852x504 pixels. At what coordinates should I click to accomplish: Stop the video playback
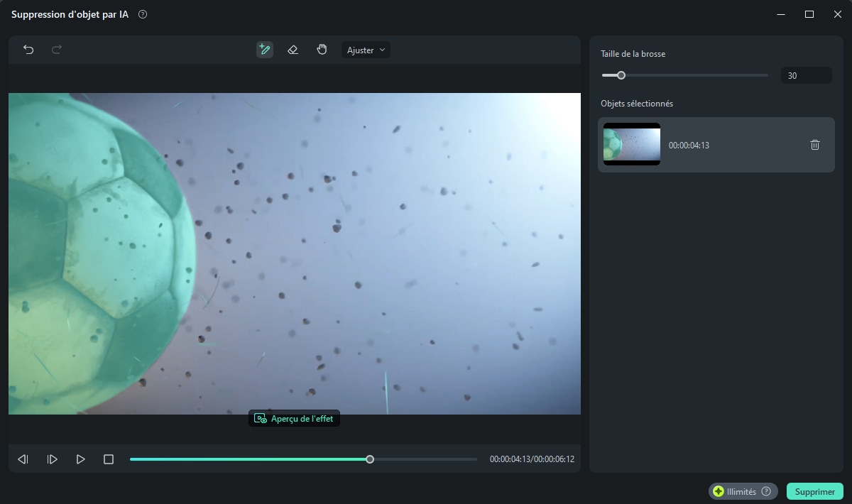coord(109,459)
